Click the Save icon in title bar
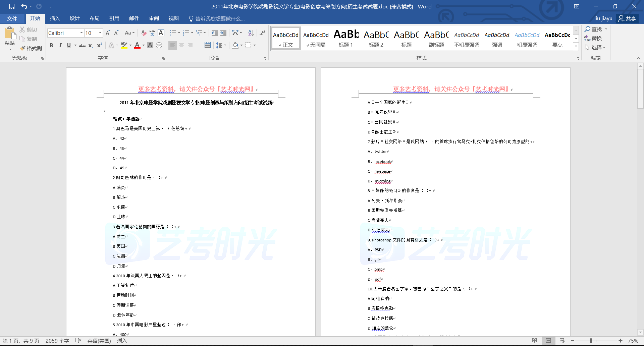The height and width of the screenshot is (346, 644). click(x=12, y=6)
